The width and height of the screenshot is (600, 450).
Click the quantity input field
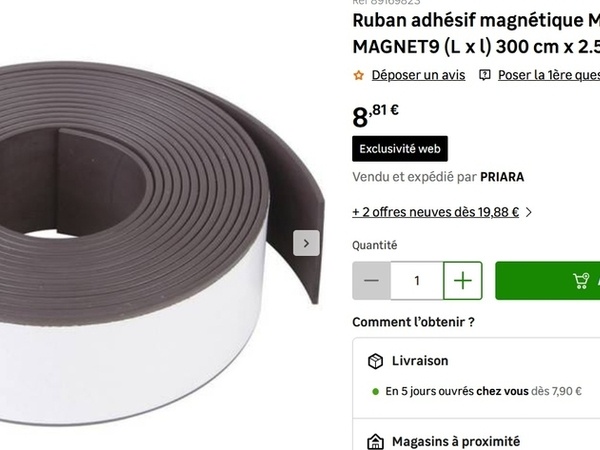pyautogui.click(x=417, y=280)
